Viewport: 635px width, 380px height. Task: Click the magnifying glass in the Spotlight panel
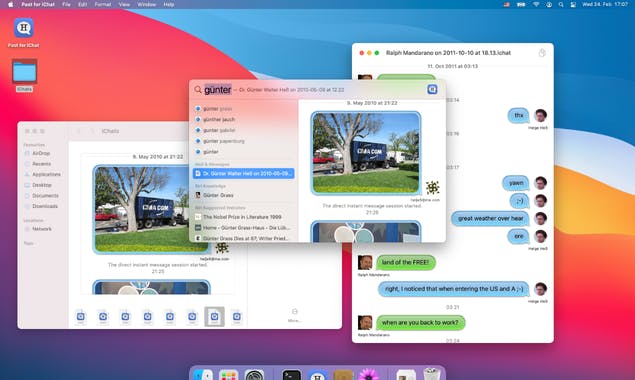198,90
